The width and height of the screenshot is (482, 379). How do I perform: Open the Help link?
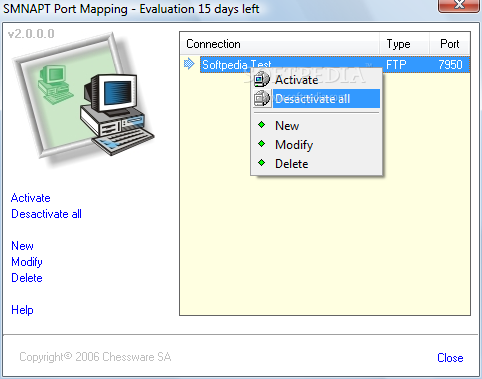pos(22,310)
